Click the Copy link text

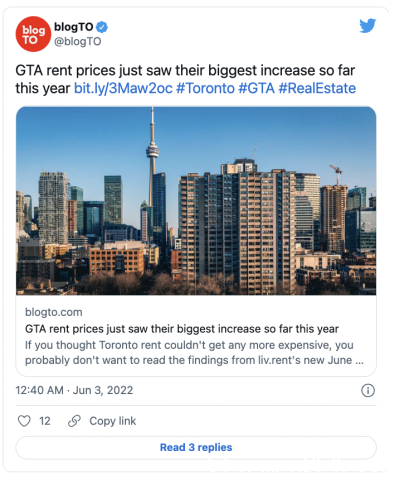point(113,421)
